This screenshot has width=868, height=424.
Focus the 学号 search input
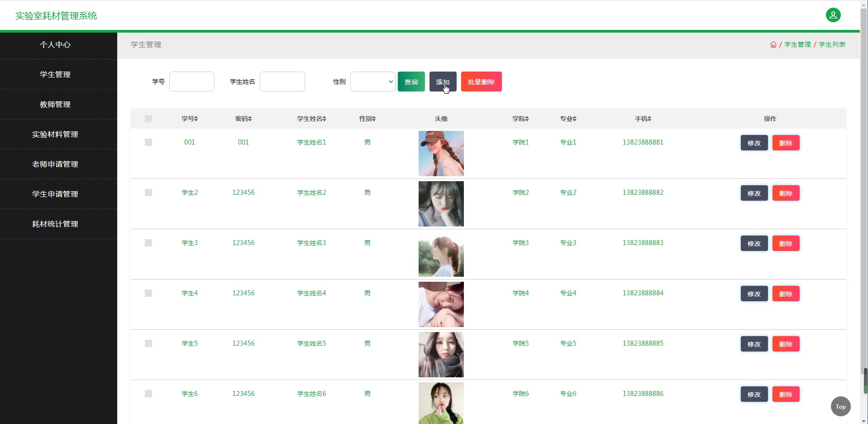pos(192,82)
